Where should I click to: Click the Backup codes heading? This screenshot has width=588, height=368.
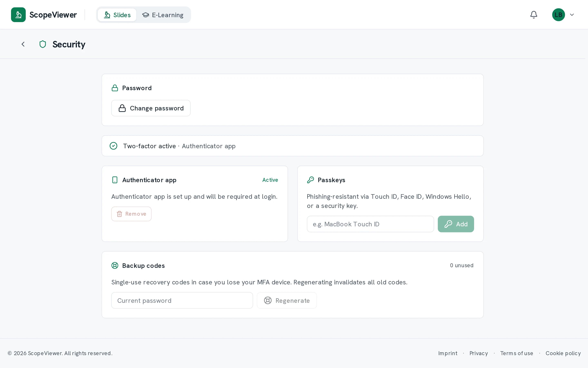pos(143,266)
